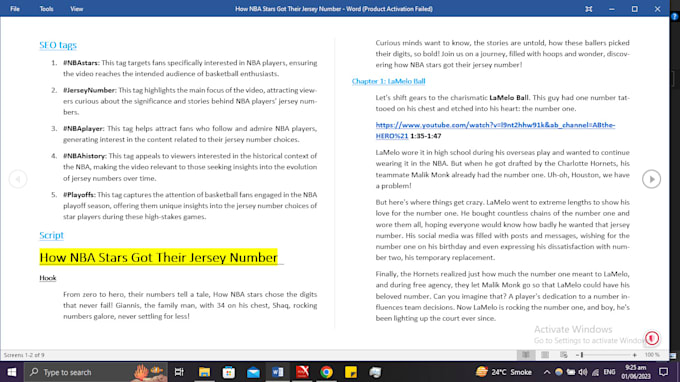Expand hidden system tray icons chevron
The height and width of the screenshot is (382, 680).
(546, 372)
